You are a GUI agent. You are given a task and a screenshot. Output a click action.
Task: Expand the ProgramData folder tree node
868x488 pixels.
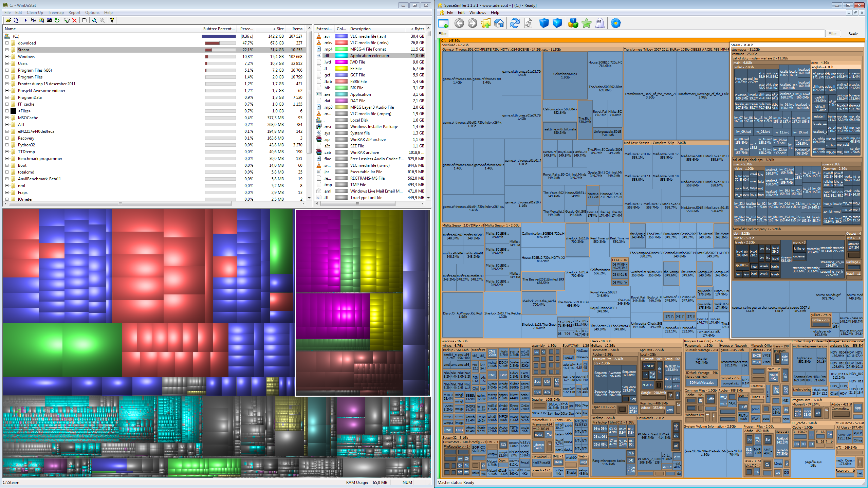7,97
